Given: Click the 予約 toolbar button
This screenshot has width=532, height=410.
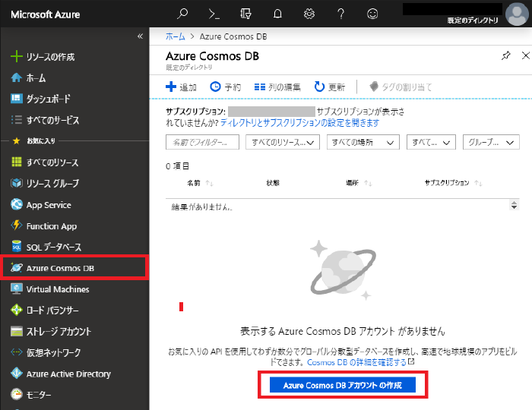Looking at the screenshot, I should [226, 87].
